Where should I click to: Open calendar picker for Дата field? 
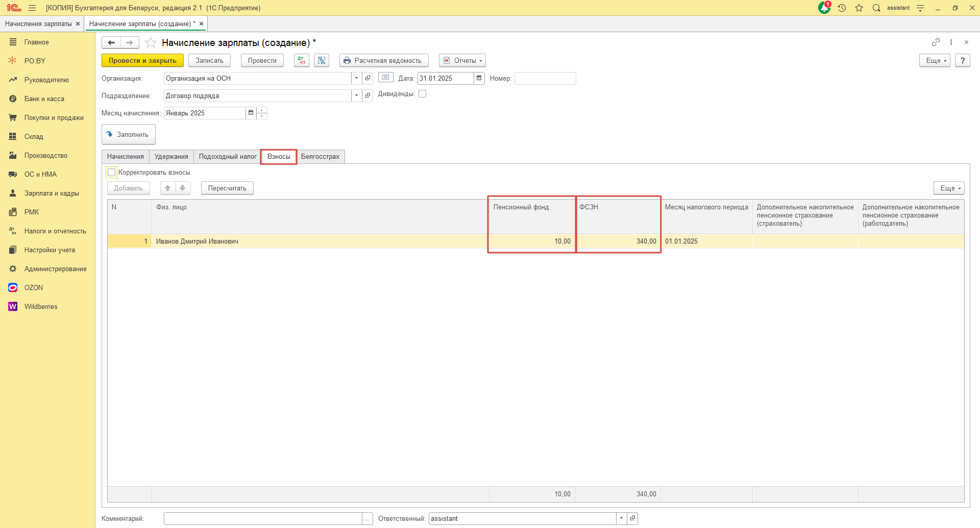[479, 78]
